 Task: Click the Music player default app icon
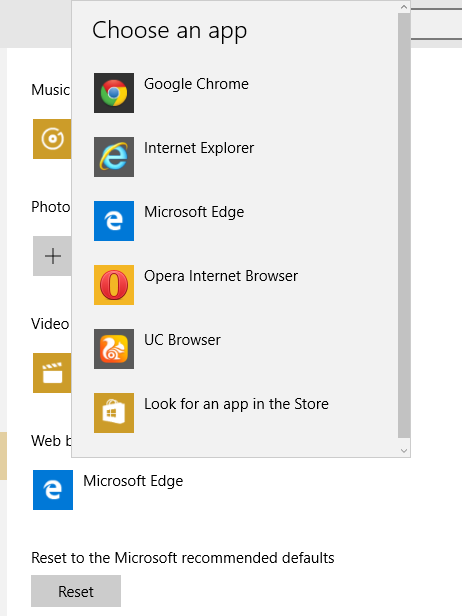click(x=52, y=139)
